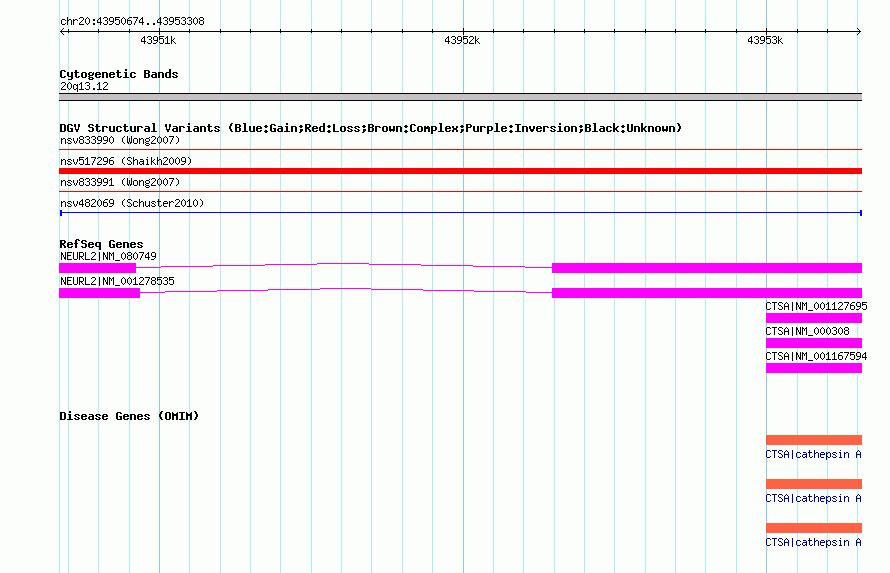Click the chr20:43950674..43953308 coordinate label
Screen dimensions: 890x573
point(132,22)
